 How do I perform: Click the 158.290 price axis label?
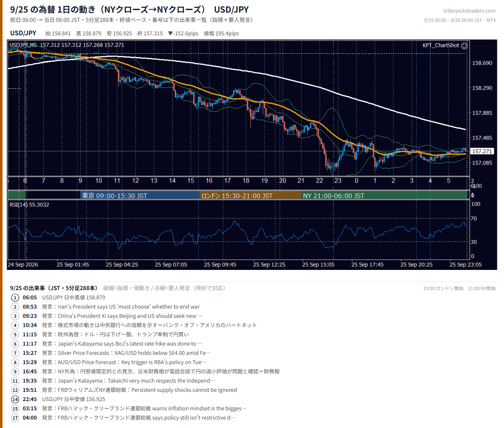click(x=482, y=88)
